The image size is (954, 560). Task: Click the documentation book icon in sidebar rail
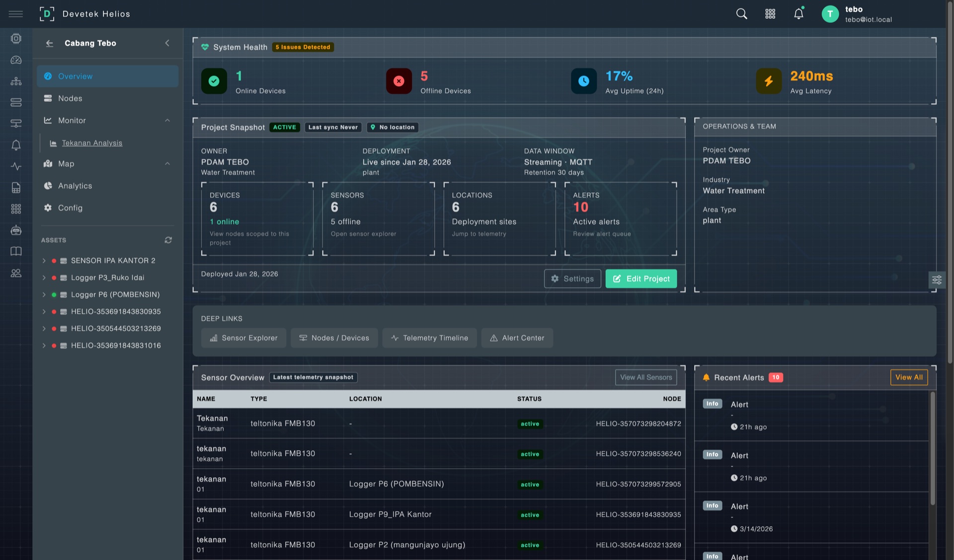16,251
